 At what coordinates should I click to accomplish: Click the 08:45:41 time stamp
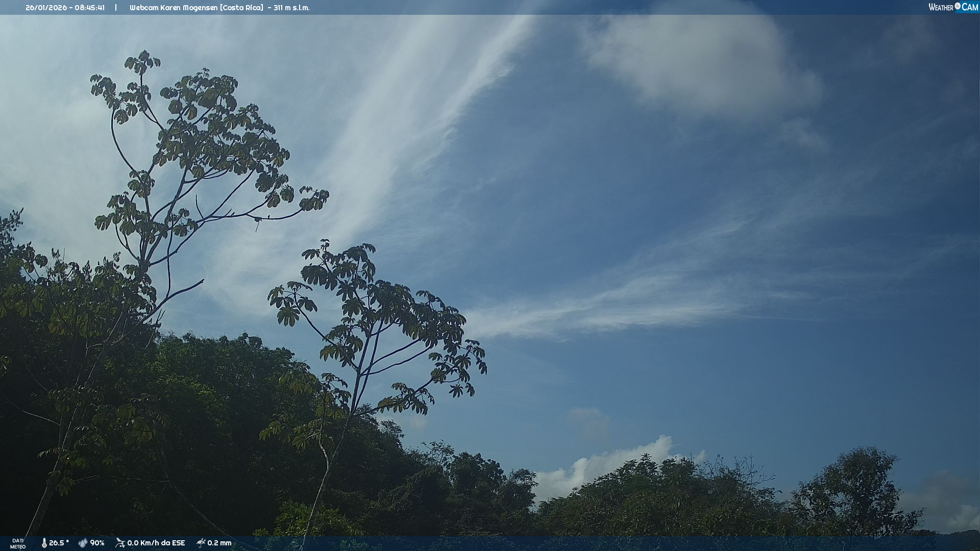coord(90,8)
